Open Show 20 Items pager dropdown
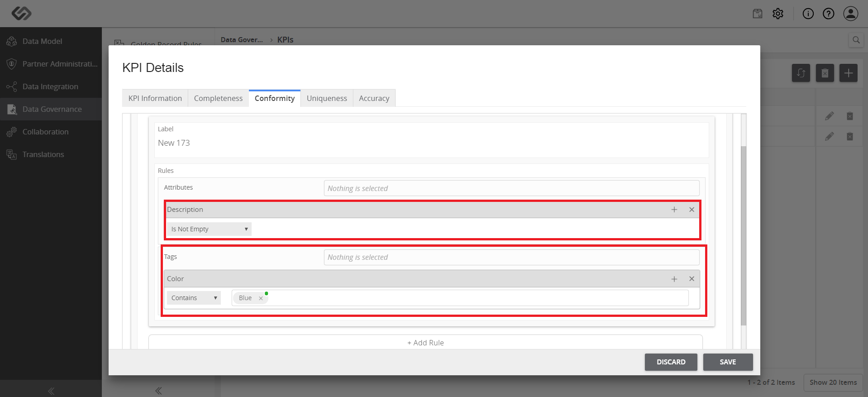Image resolution: width=868 pixels, height=397 pixels. (x=833, y=383)
